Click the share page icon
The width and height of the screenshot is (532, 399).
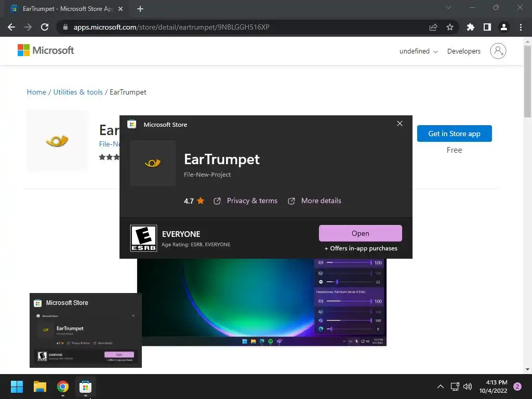pos(433,27)
